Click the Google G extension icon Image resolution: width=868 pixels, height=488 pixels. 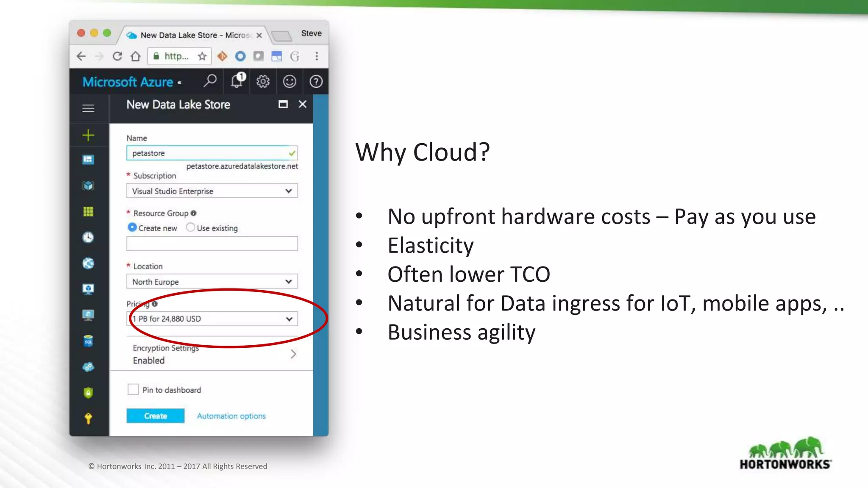[295, 56]
